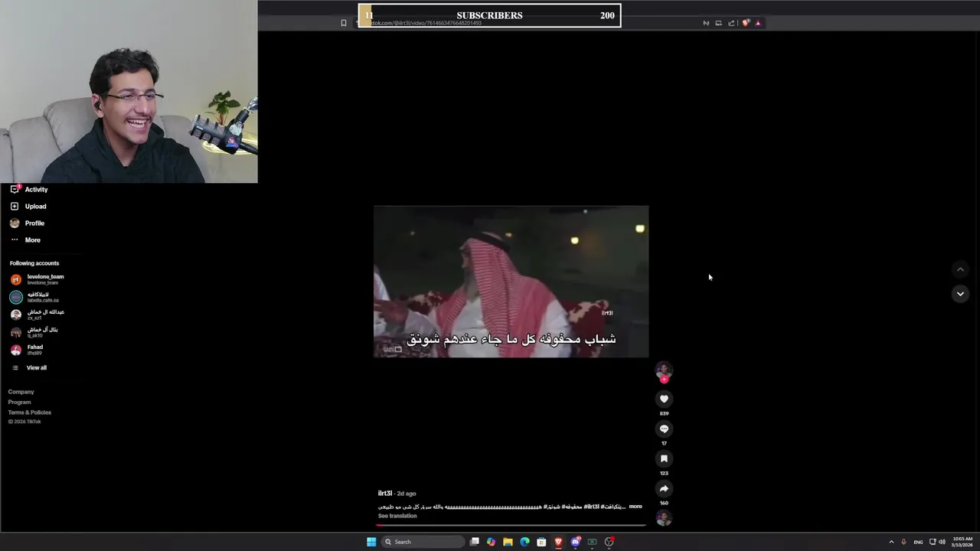Image resolution: width=980 pixels, height=551 pixels.
Task: Click See translation under caption
Action: point(397,516)
